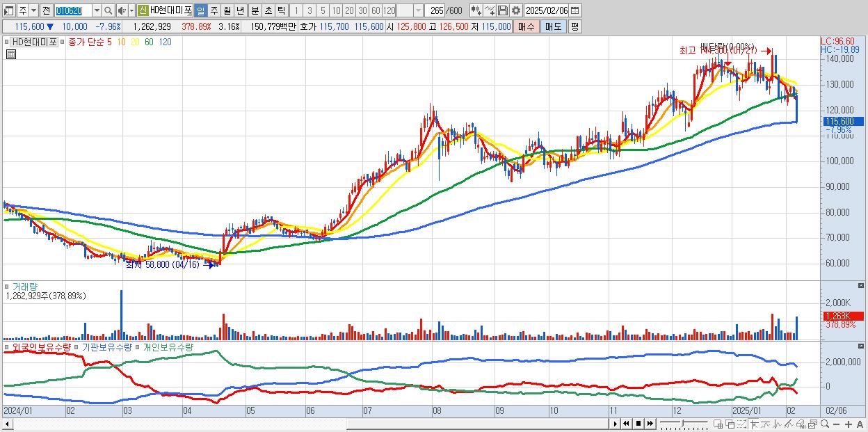868x432 pixels.
Task: Select the 3 interval button
Action: 310,10
